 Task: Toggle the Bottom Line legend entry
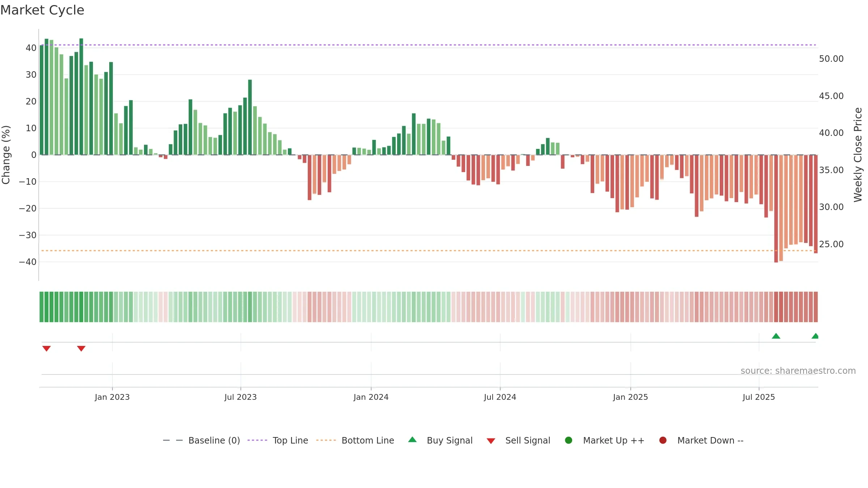[355, 440]
